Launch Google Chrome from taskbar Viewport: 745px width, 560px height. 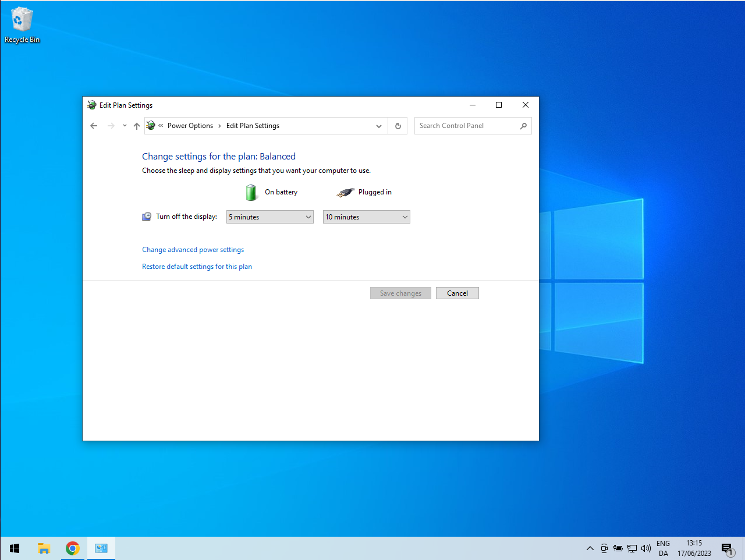72,548
